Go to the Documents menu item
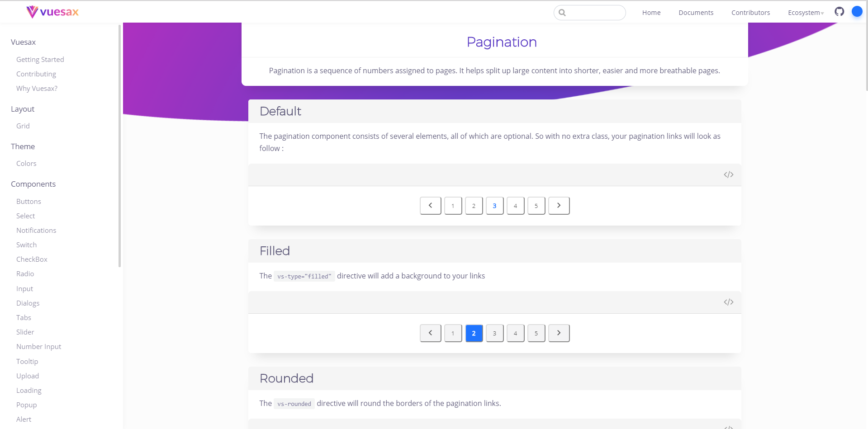The image size is (868, 429). tap(696, 12)
